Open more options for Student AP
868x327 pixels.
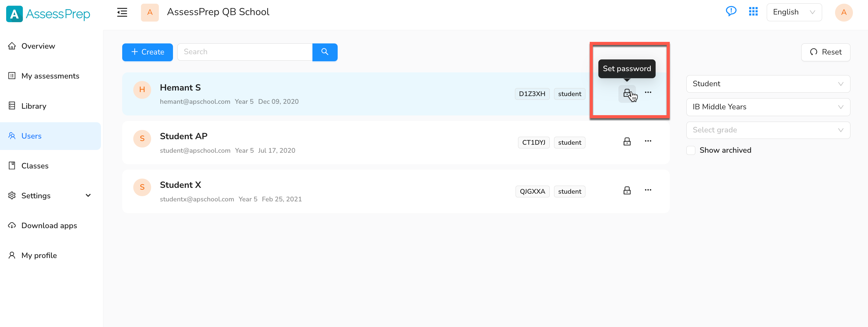point(648,141)
